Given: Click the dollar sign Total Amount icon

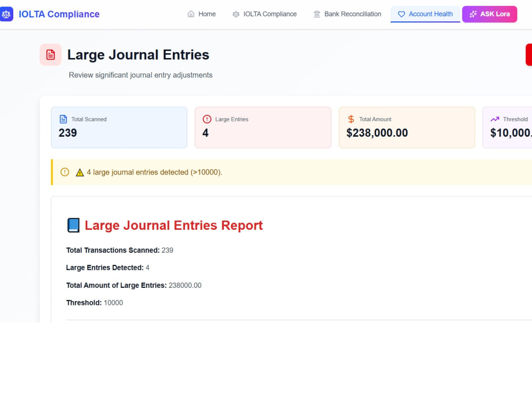Looking at the screenshot, I should point(351,119).
